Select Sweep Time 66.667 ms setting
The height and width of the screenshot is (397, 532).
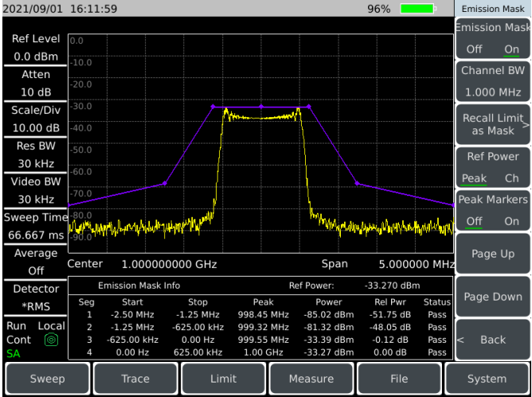click(x=36, y=226)
